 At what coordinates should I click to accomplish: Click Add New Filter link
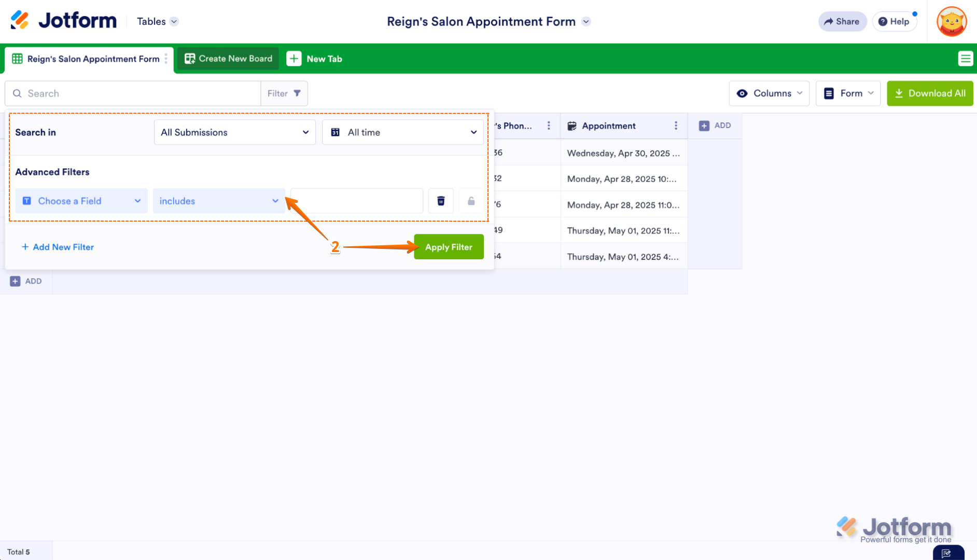[x=58, y=247]
